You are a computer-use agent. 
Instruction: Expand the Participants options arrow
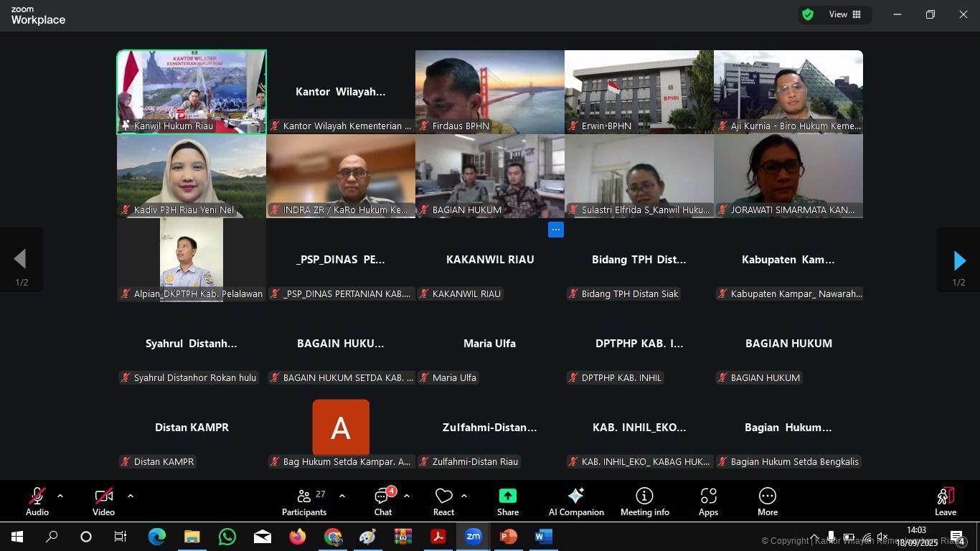tap(341, 496)
